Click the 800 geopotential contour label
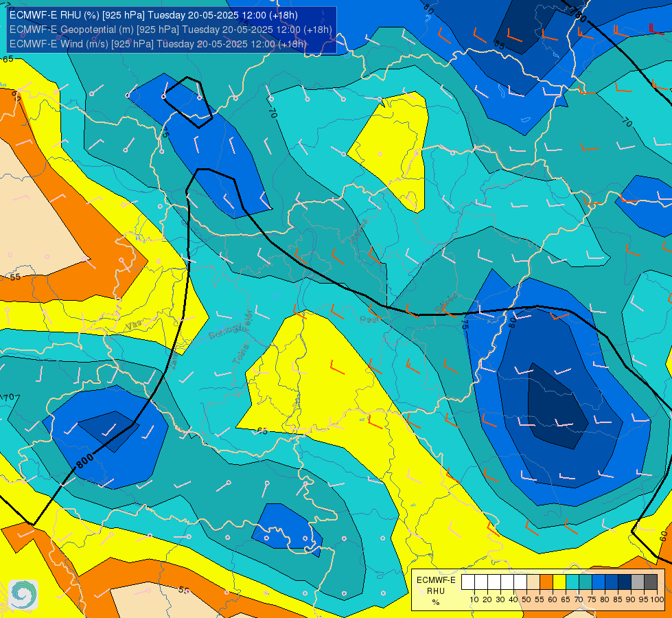 [x=85, y=461]
